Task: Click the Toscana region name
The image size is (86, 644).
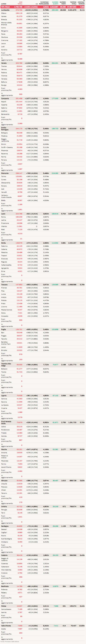Action: coord(4,284)
